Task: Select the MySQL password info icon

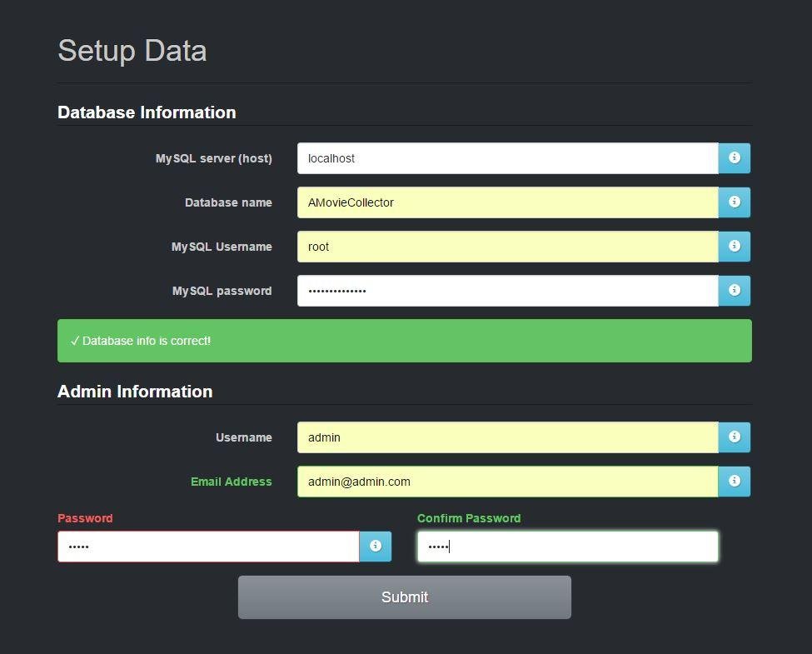Action: click(734, 290)
